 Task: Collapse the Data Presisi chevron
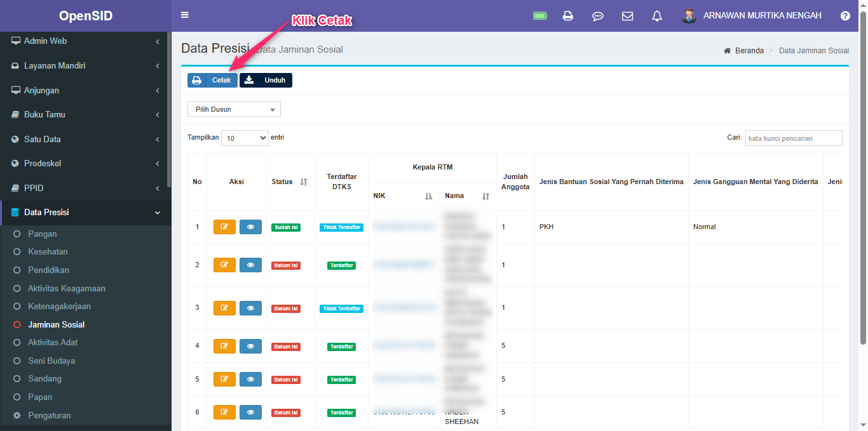(158, 213)
